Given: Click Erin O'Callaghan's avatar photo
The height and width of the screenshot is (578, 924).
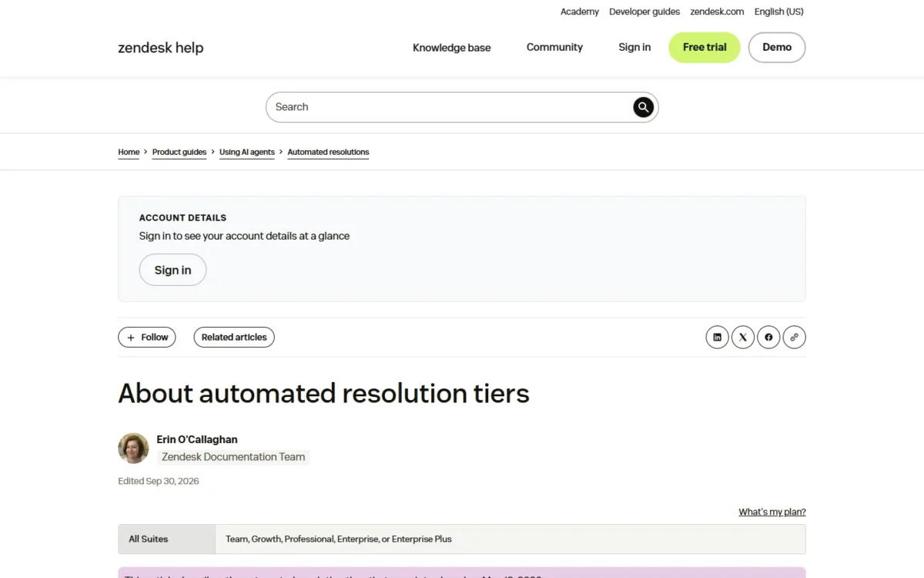Looking at the screenshot, I should (133, 448).
